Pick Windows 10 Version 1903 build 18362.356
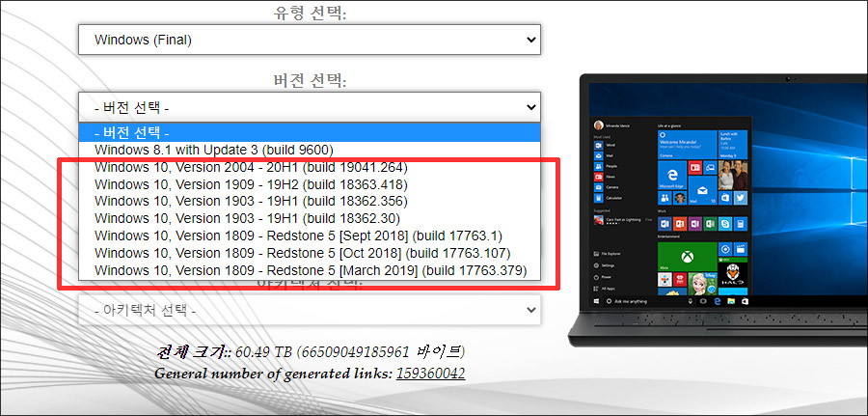The width and height of the screenshot is (868, 416). click(x=309, y=201)
